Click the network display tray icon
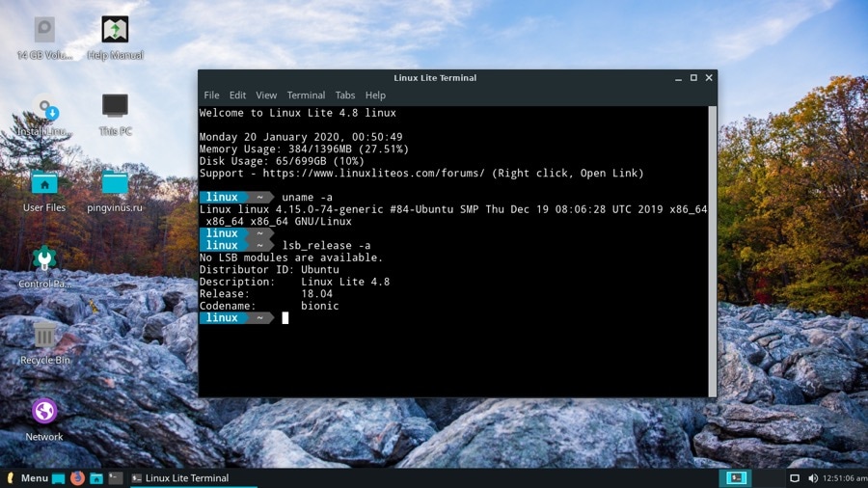 click(795, 478)
